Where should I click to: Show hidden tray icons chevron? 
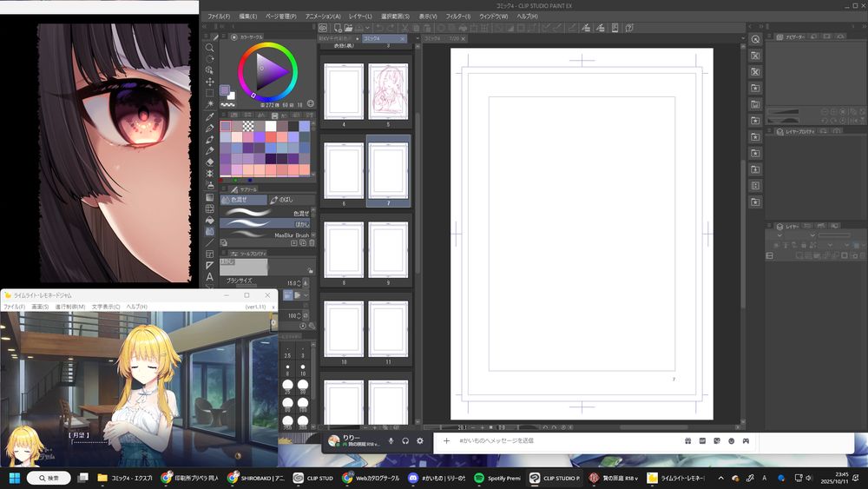720,478
